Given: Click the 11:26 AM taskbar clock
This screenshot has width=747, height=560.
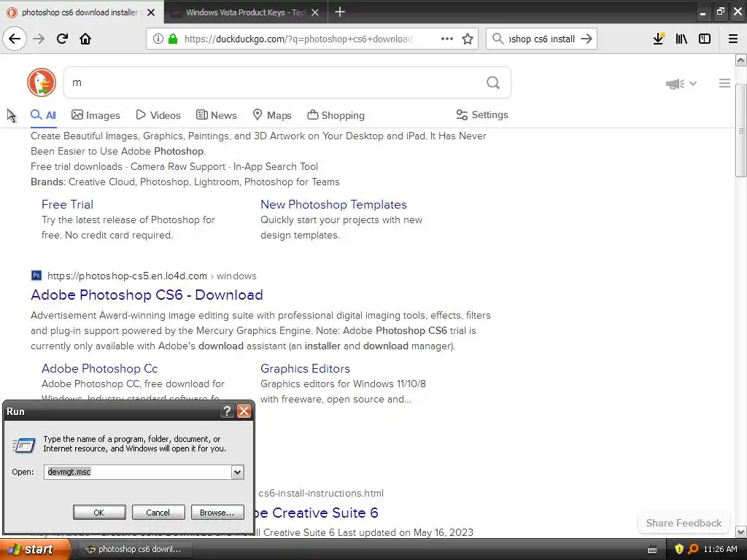Looking at the screenshot, I should click(x=720, y=549).
